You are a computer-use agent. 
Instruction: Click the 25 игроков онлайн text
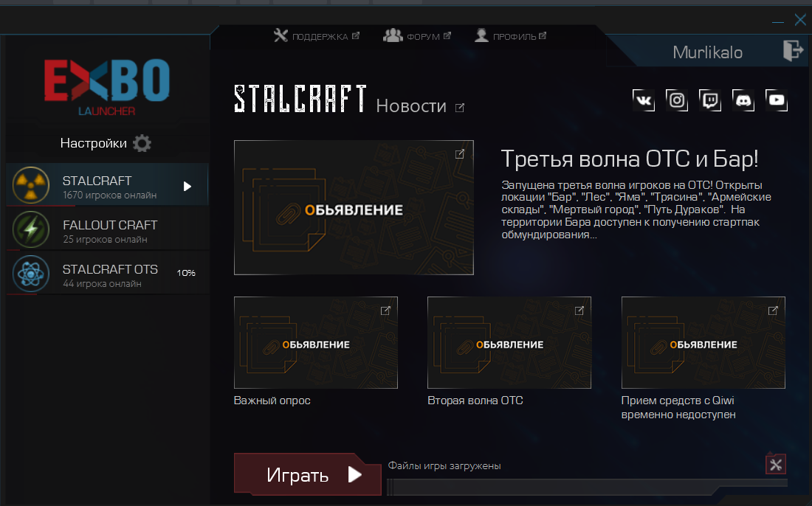point(105,240)
